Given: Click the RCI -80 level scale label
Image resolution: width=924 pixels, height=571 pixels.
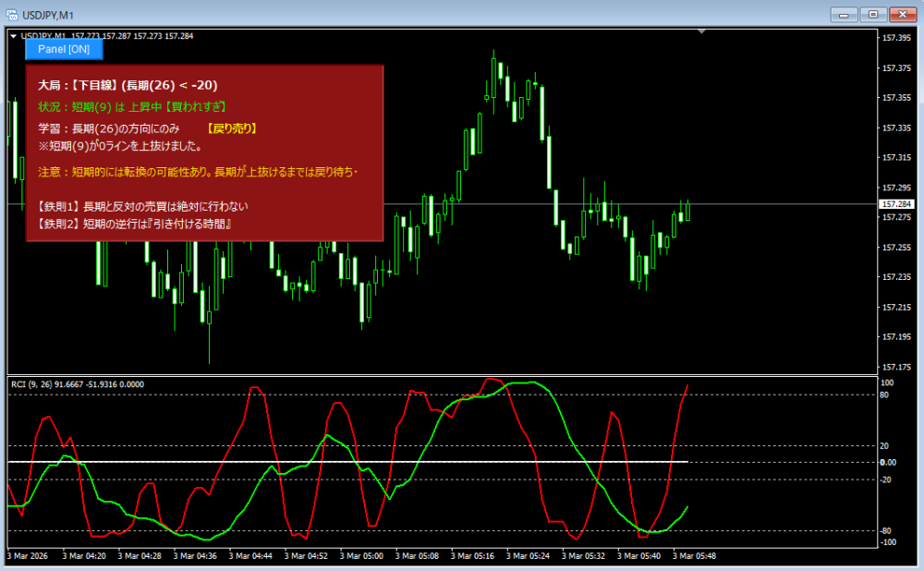Looking at the screenshot, I should 885,530.
